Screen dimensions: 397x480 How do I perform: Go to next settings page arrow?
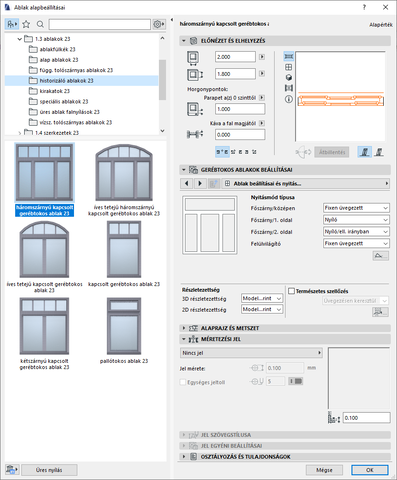200,183
